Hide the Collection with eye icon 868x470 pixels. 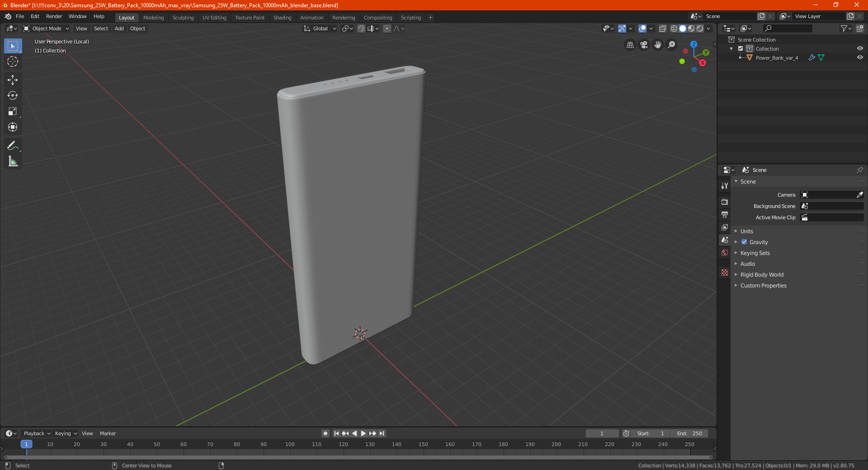point(859,49)
